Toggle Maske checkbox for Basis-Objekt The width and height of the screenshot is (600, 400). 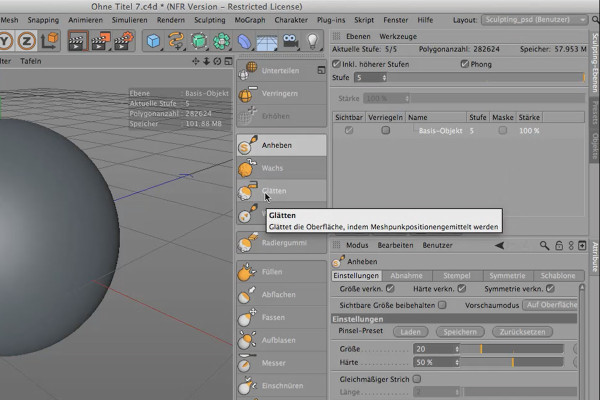pyautogui.click(x=502, y=131)
